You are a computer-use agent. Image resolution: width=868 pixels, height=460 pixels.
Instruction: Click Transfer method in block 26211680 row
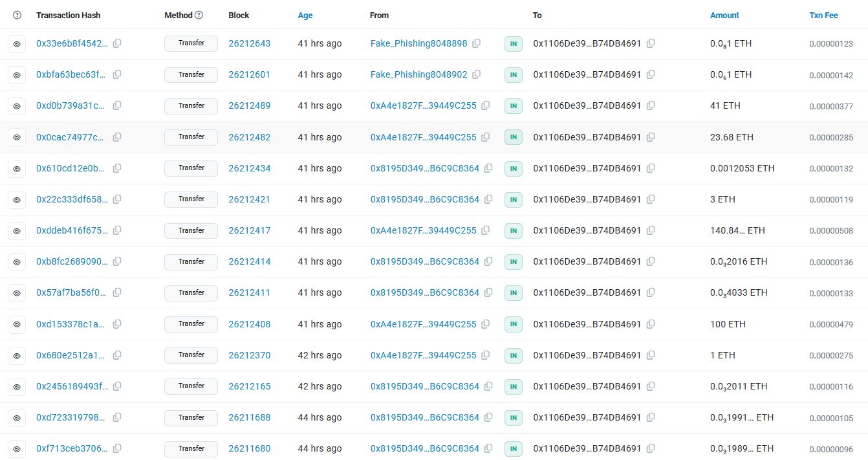pyautogui.click(x=191, y=448)
